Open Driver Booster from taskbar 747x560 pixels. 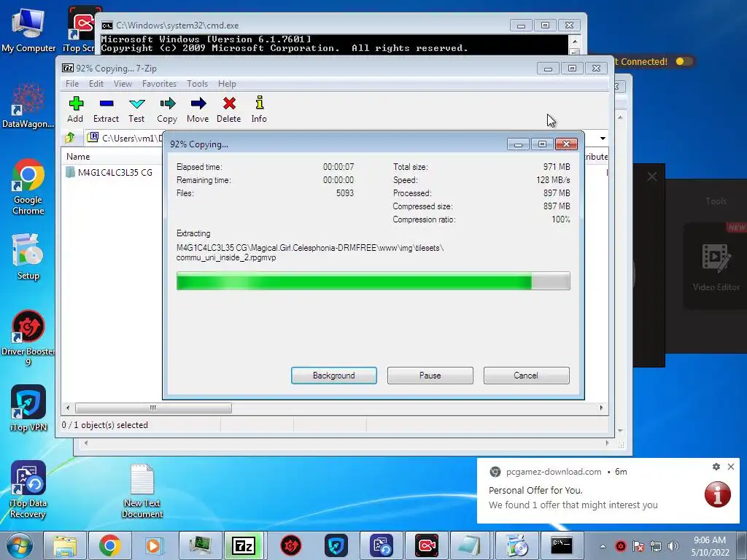[290, 545]
